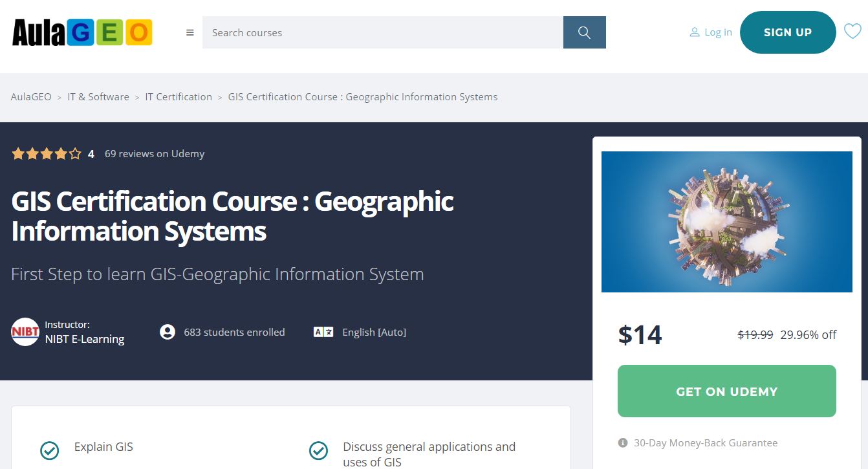868x469 pixels.
Task: Click the magnifier search button
Action: (x=585, y=32)
